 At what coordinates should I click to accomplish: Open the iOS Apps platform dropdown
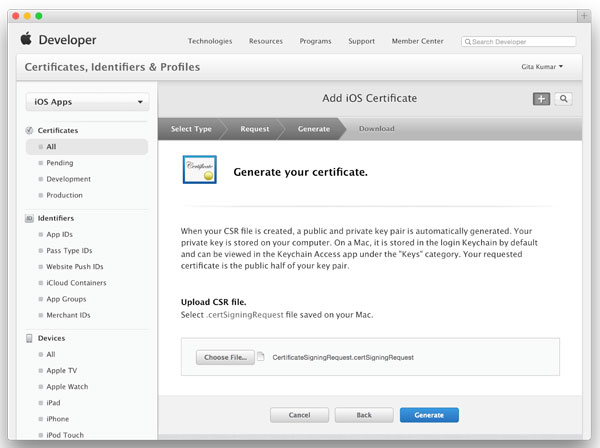click(87, 102)
